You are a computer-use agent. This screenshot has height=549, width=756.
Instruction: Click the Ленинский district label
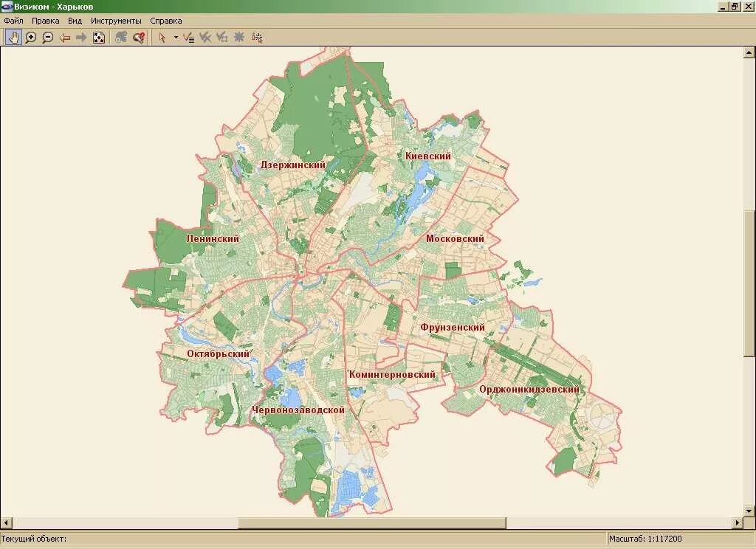tap(213, 238)
